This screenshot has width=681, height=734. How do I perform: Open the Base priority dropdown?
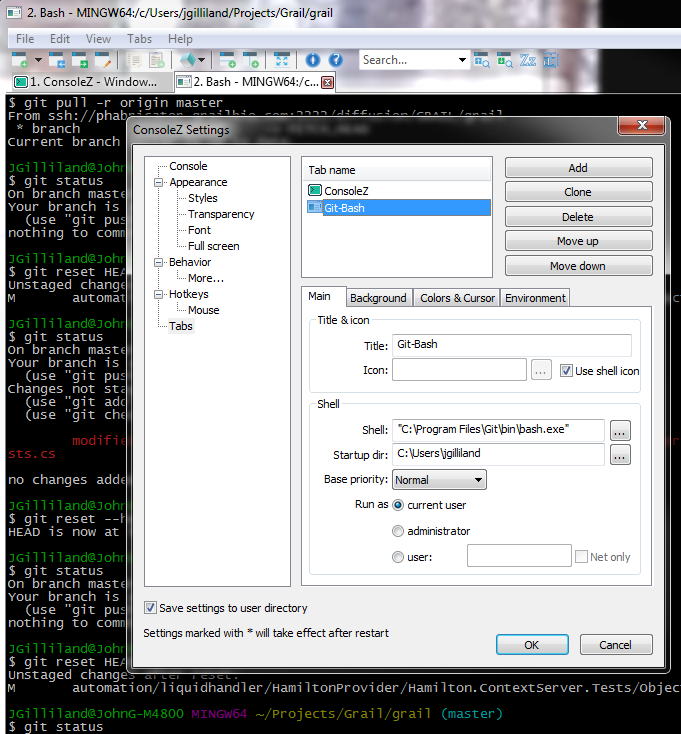[x=439, y=480]
